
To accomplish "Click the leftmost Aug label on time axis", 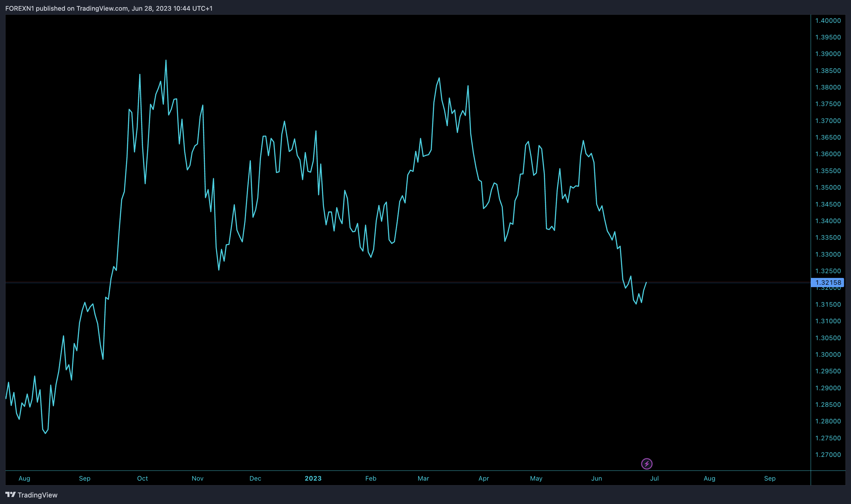I will coord(25,478).
